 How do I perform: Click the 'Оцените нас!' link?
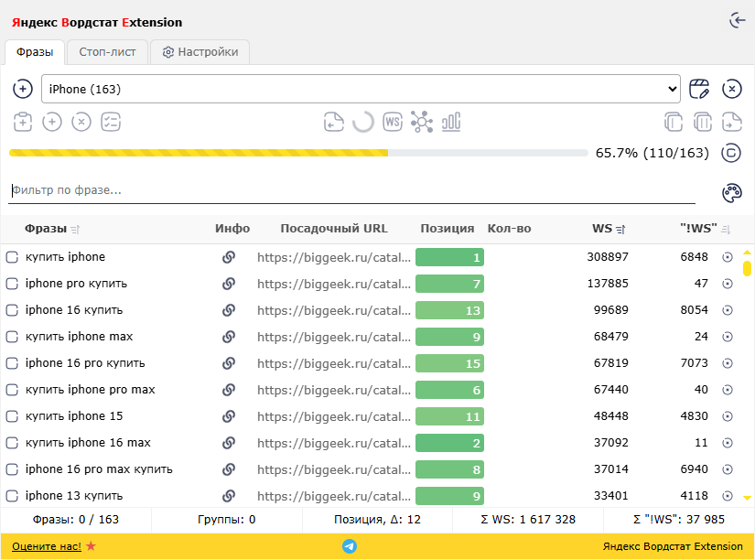click(x=47, y=546)
